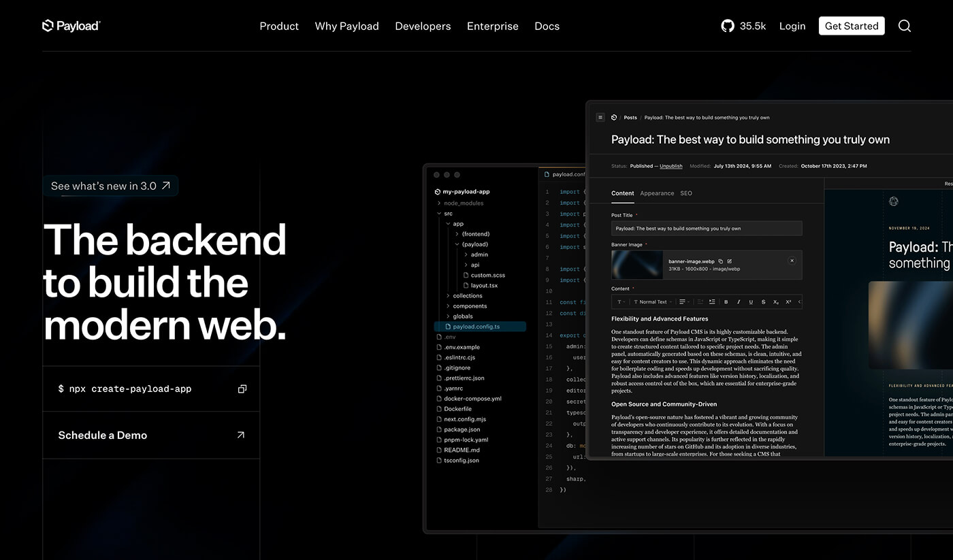Click the increase indent icon in the toolbar
The image size is (953, 560).
pyautogui.click(x=712, y=301)
